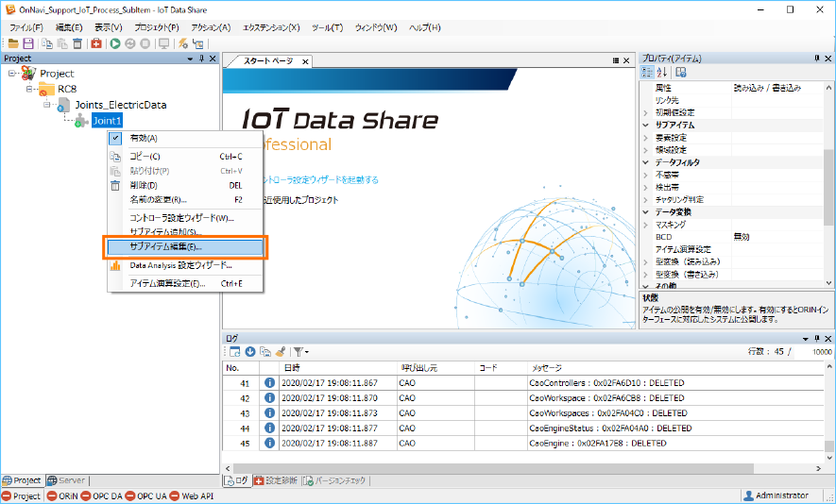The height and width of the screenshot is (504, 836).
Task: Expand the マスキング property row
Action: coord(646,225)
